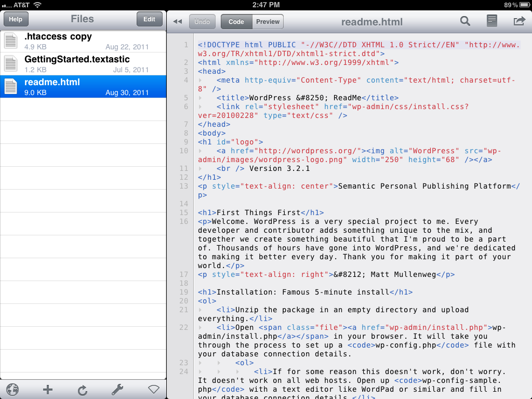Collapse sidebar with double-arrow icon
Viewport: 532px width, 399px height.
[x=178, y=22]
